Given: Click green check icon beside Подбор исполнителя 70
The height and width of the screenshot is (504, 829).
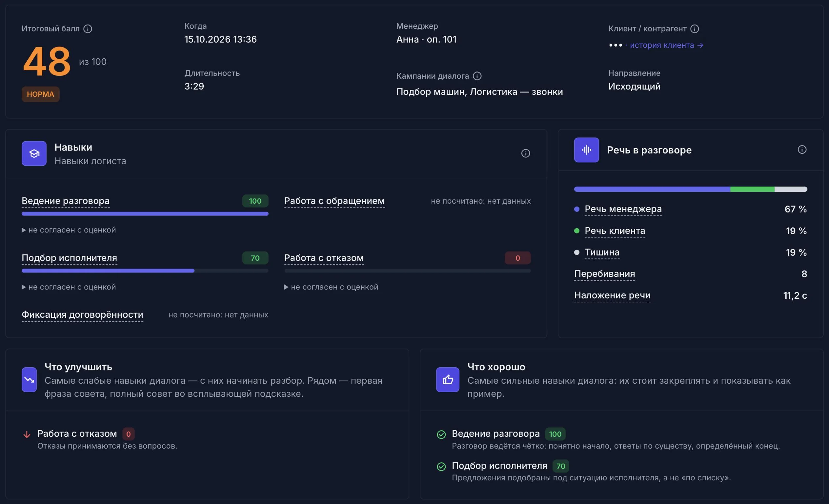Looking at the screenshot, I should (441, 466).
